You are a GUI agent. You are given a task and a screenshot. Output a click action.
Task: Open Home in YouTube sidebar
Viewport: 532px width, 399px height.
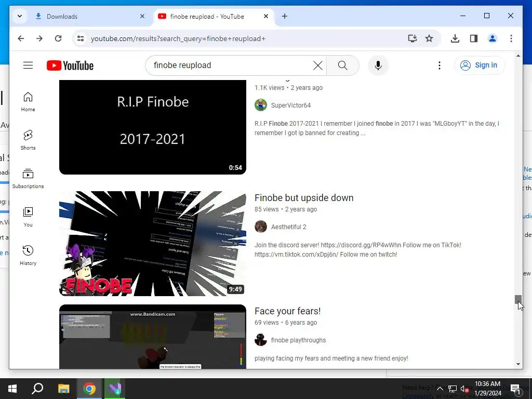coord(28,102)
